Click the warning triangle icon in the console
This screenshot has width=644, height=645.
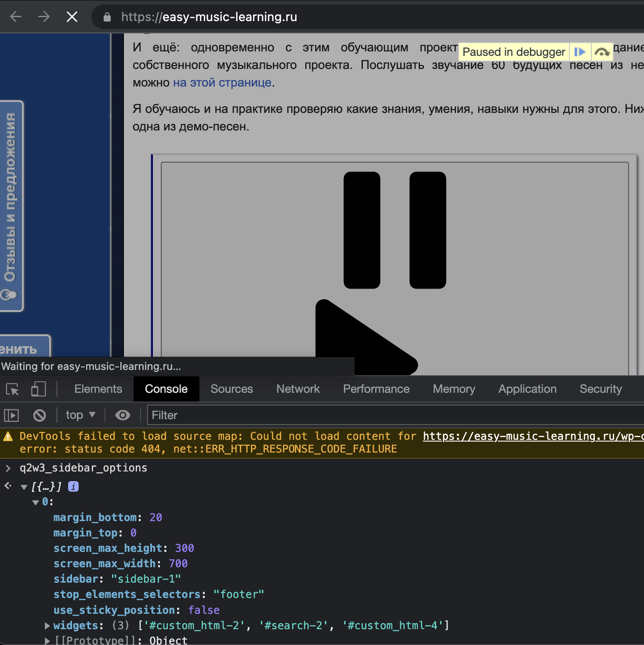[8, 436]
